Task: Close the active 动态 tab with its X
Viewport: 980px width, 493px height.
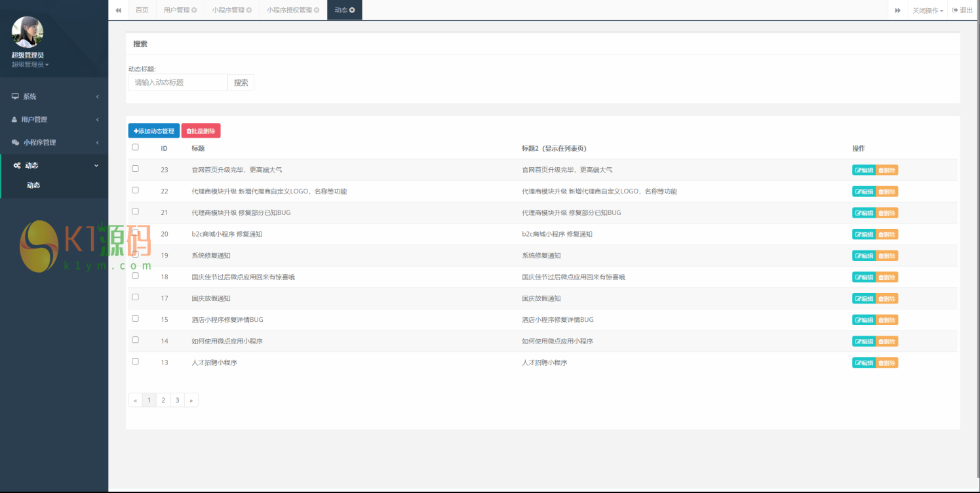Action: pyautogui.click(x=352, y=10)
